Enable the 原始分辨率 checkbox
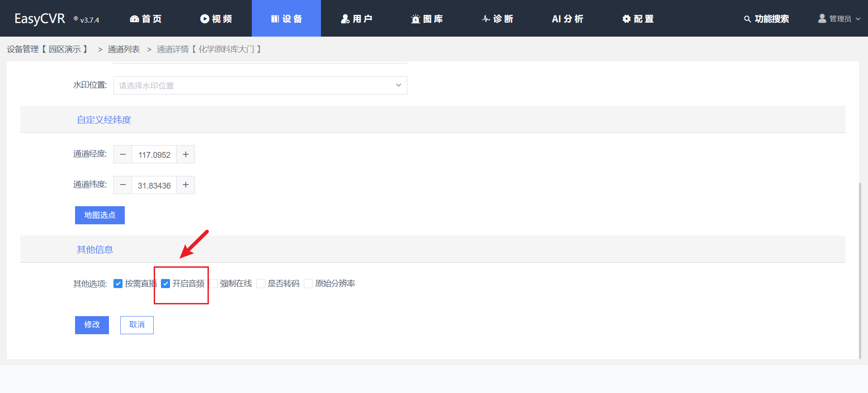 point(308,284)
